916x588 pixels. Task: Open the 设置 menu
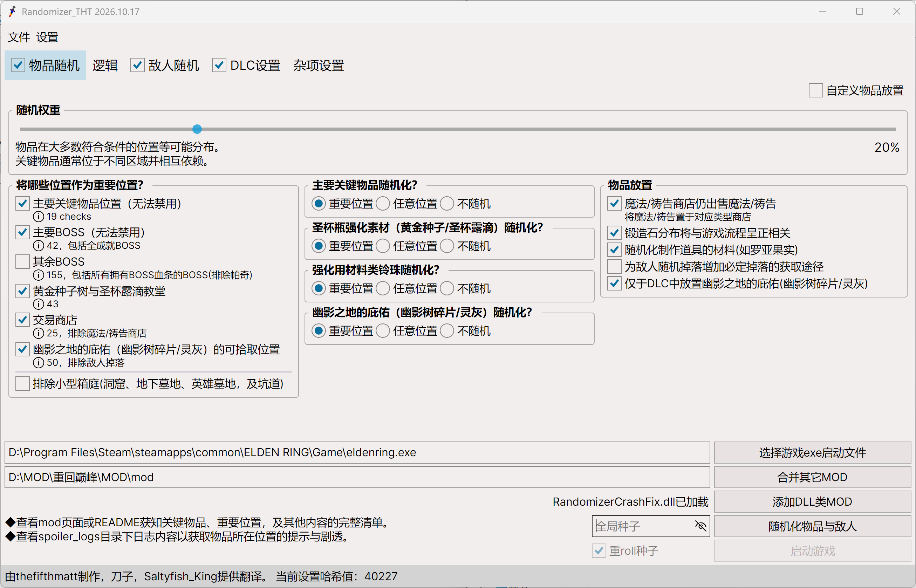click(x=47, y=37)
